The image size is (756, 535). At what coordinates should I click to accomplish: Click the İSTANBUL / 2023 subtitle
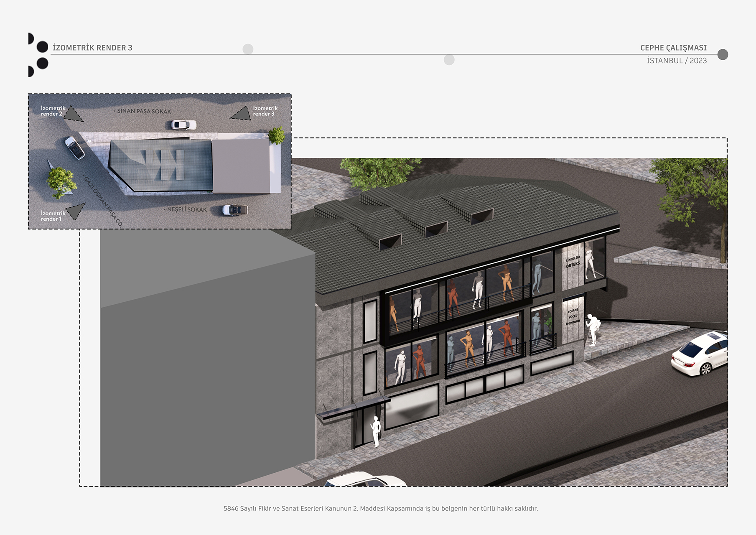676,61
